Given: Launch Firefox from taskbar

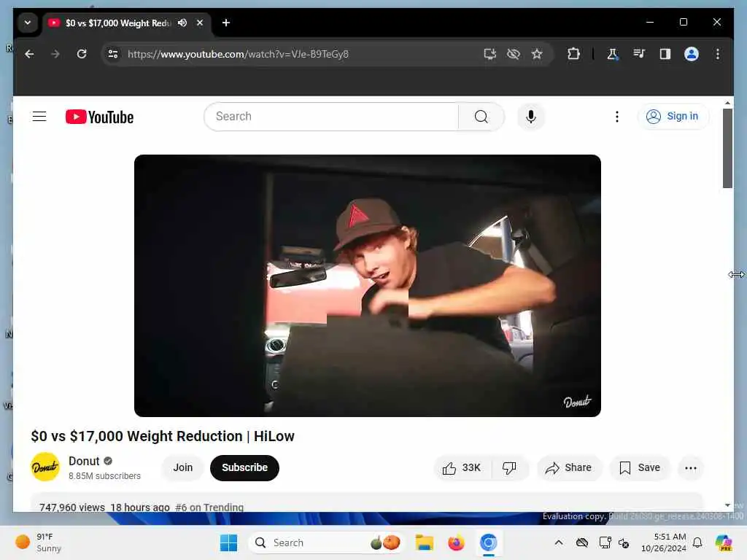Looking at the screenshot, I should click(x=456, y=542).
